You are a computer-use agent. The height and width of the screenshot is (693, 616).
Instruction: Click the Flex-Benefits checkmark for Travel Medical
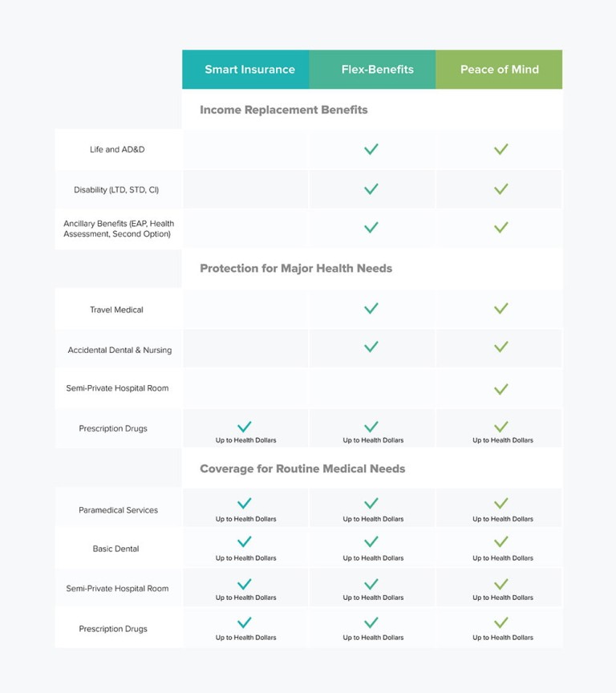click(x=371, y=308)
